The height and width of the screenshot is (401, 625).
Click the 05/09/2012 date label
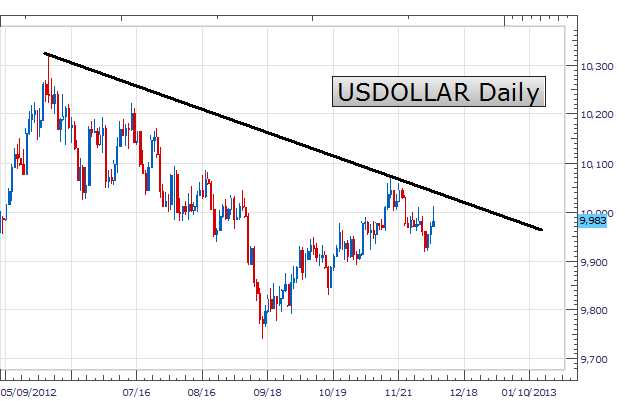pyautogui.click(x=29, y=393)
